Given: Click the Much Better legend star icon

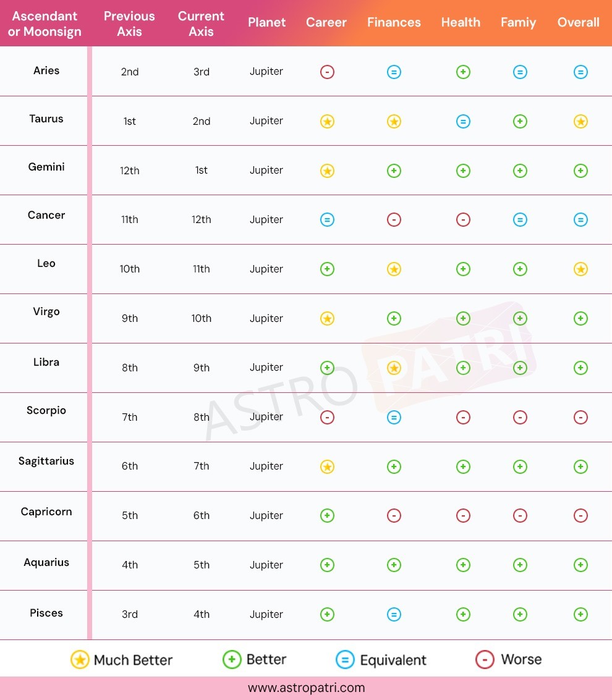Looking at the screenshot, I should point(80,660).
